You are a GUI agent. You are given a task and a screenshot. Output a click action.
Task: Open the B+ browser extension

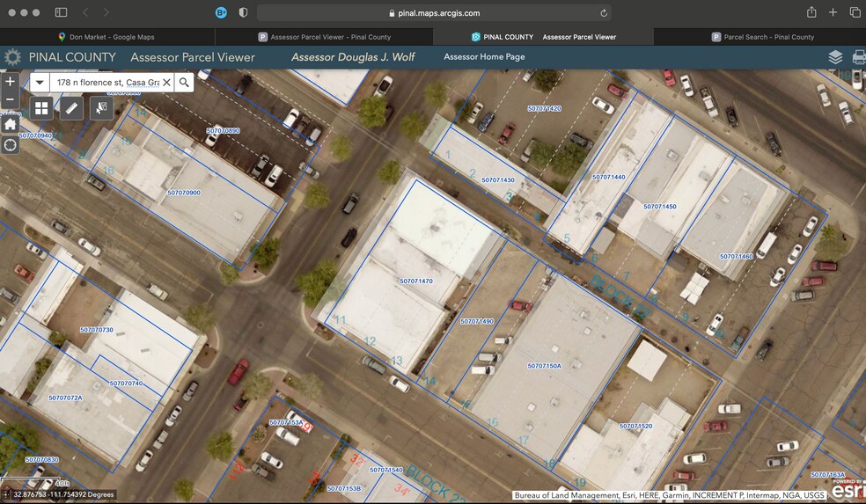pos(221,12)
